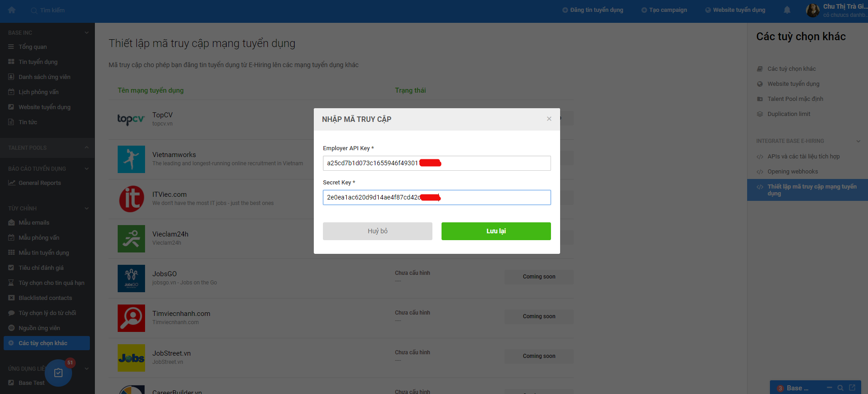
Task: Click search icon in Base chat widget
Action: click(x=840, y=388)
